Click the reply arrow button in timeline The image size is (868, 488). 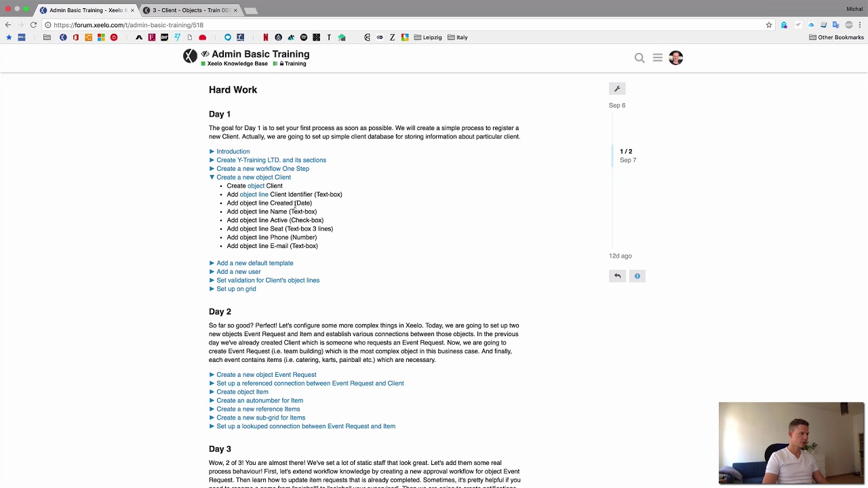[x=617, y=276]
